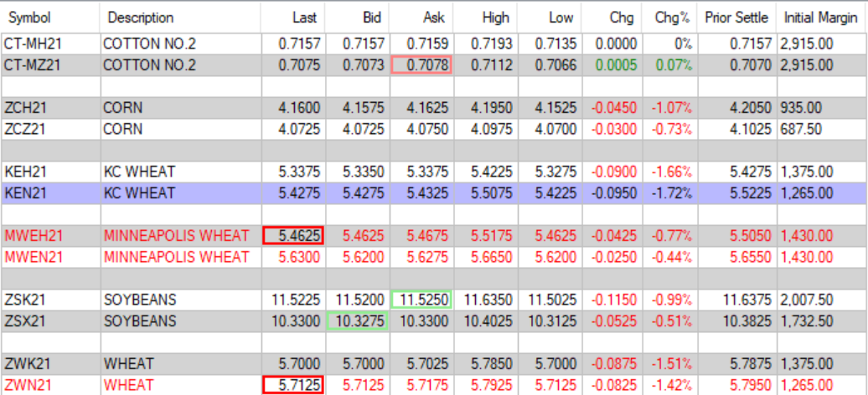Image resolution: width=868 pixels, height=395 pixels.
Task: Sort by the Bid column header
Action: pos(357,18)
